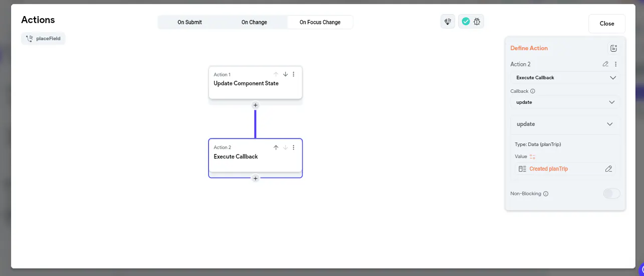This screenshot has width=644, height=276.
Task: Switch to the On Submit tab
Action: pos(190,22)
